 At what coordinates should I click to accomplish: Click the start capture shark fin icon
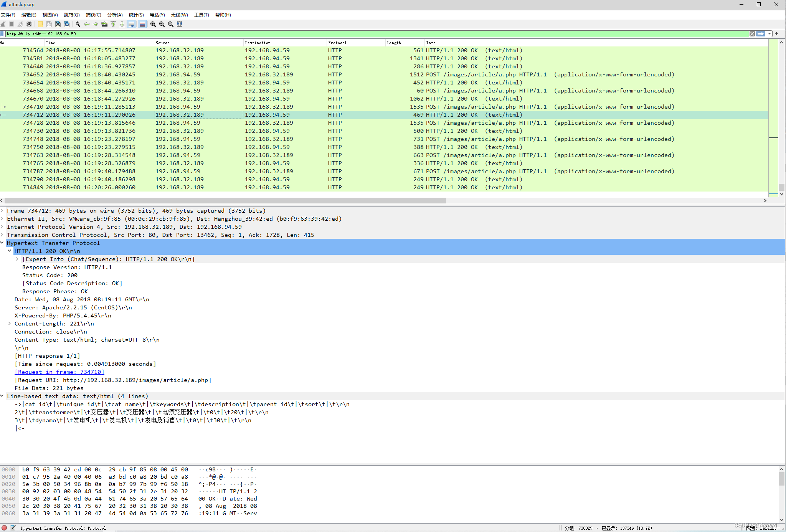coord(3,24)
